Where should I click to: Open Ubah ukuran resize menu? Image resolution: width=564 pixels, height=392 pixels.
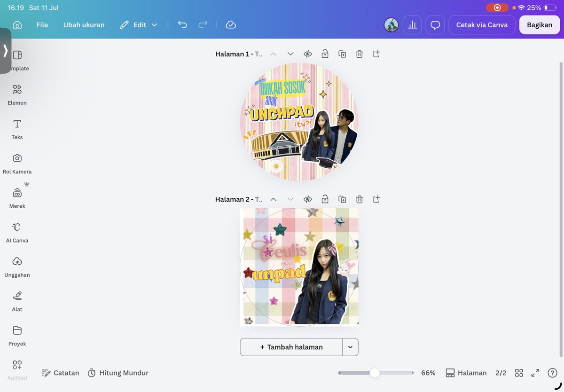click(x=84, y=25)
